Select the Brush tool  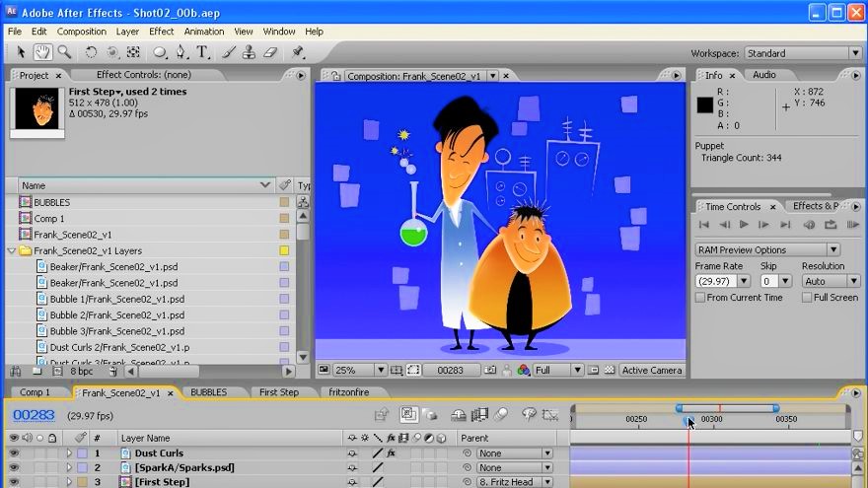point(228,52)
